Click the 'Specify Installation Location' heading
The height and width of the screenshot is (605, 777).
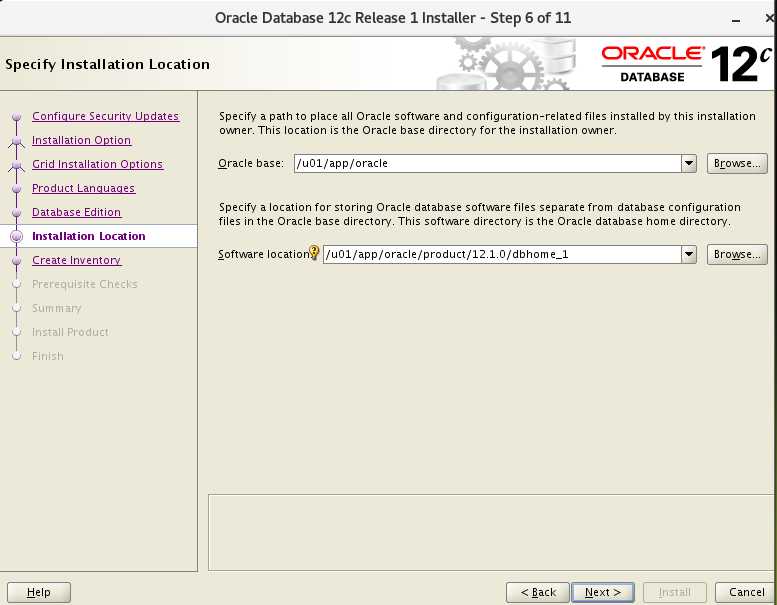tap(108, 64)
